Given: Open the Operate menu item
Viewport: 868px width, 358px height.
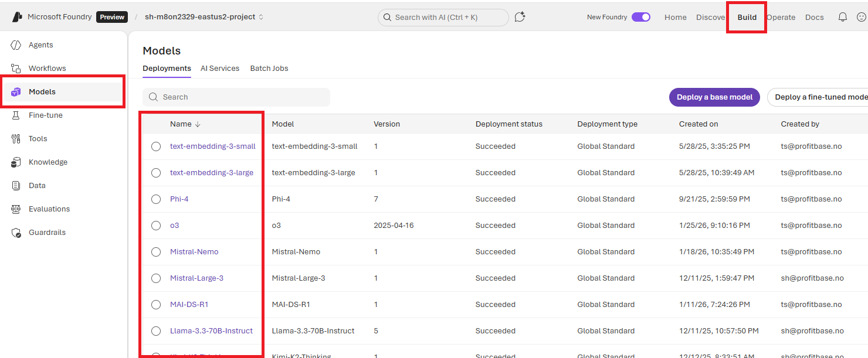Looking at the screenshot, I should click(x=781, y=17).
